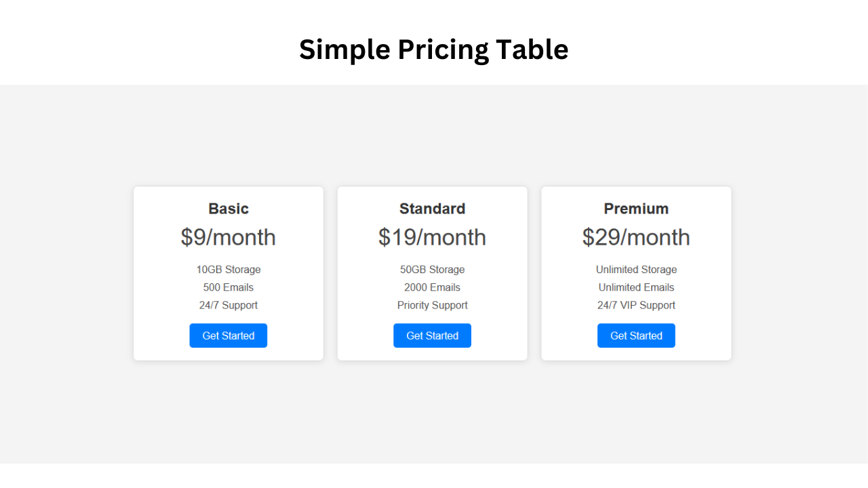Click the Unlimited Storage feature line
868x488 pixels.
click(636, 270)
